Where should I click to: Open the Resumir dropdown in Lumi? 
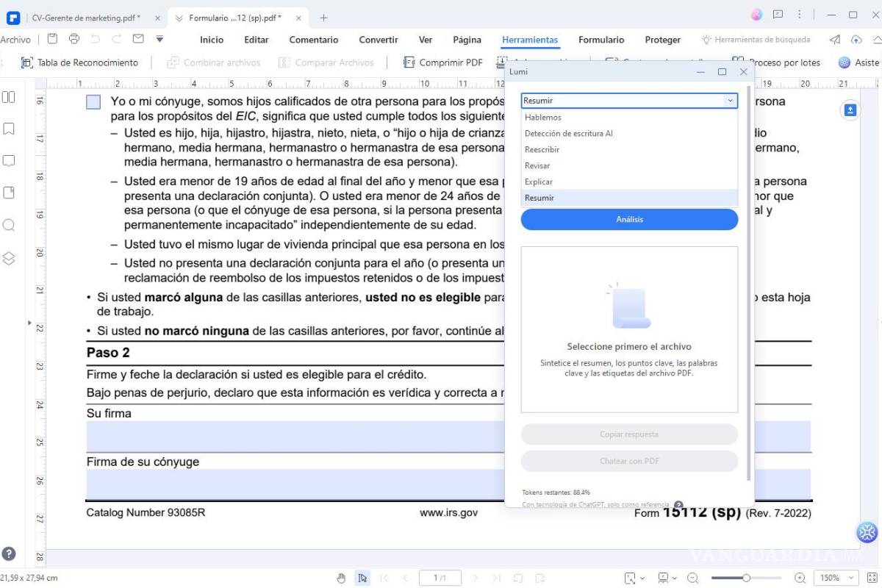point(730,100)
